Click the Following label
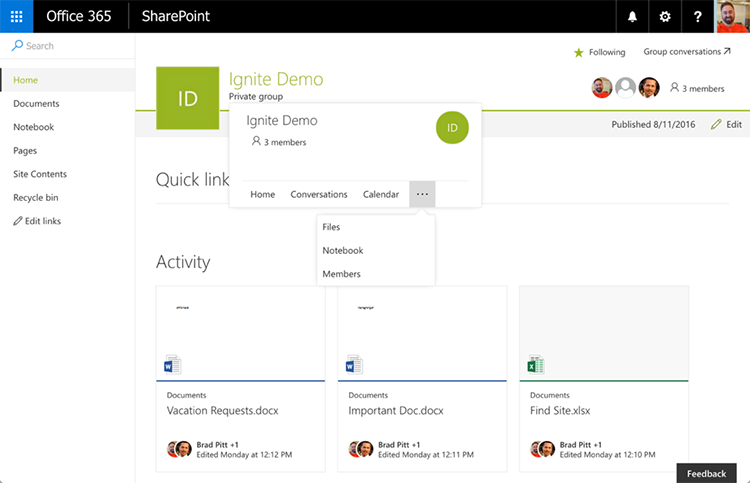 pos(607,52)
